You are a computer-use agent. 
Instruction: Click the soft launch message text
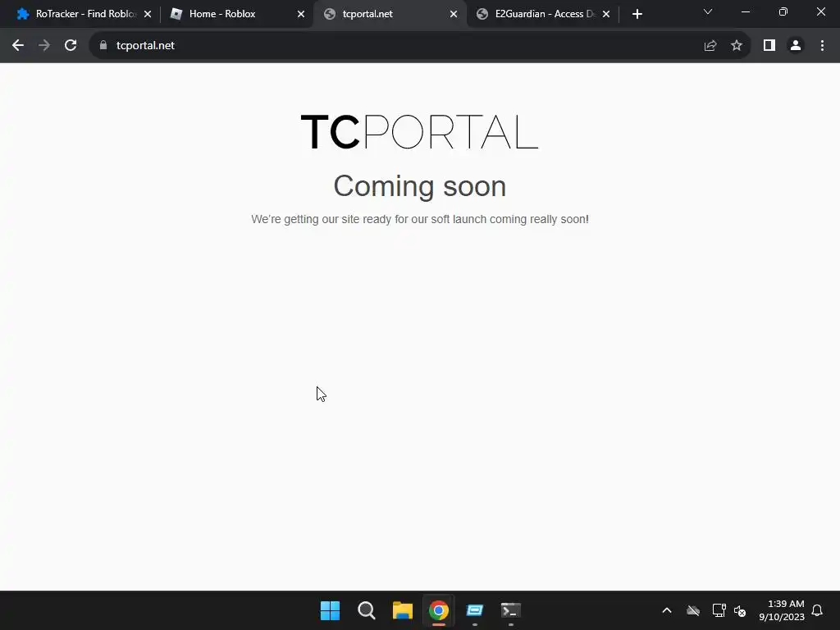click(x=419, y=219)
